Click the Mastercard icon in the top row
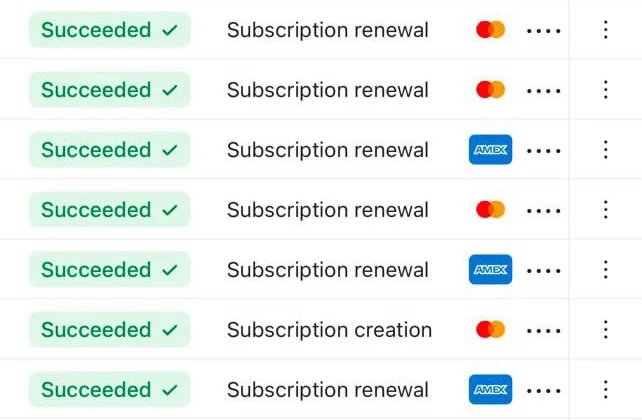642x420 pixels. [491, 30]
